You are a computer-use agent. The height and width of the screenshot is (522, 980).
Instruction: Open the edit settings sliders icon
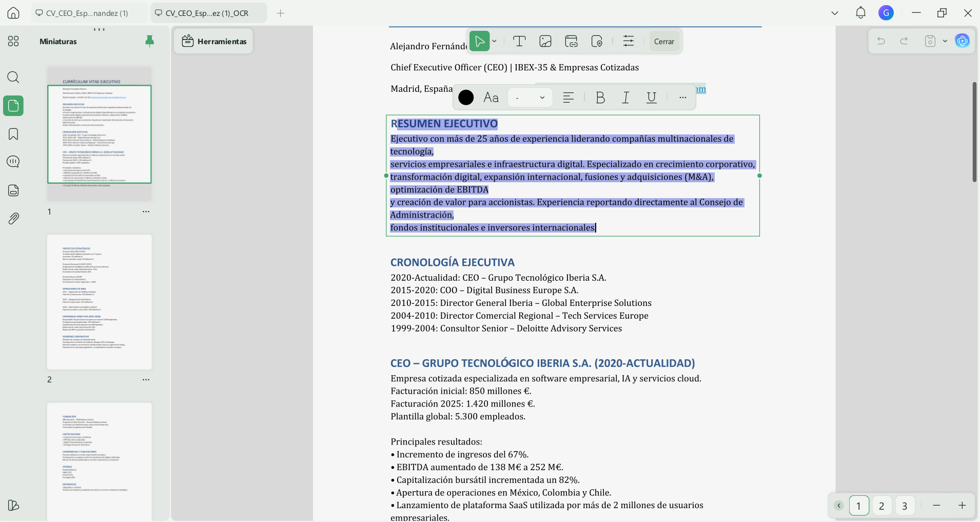coord(629,41)
